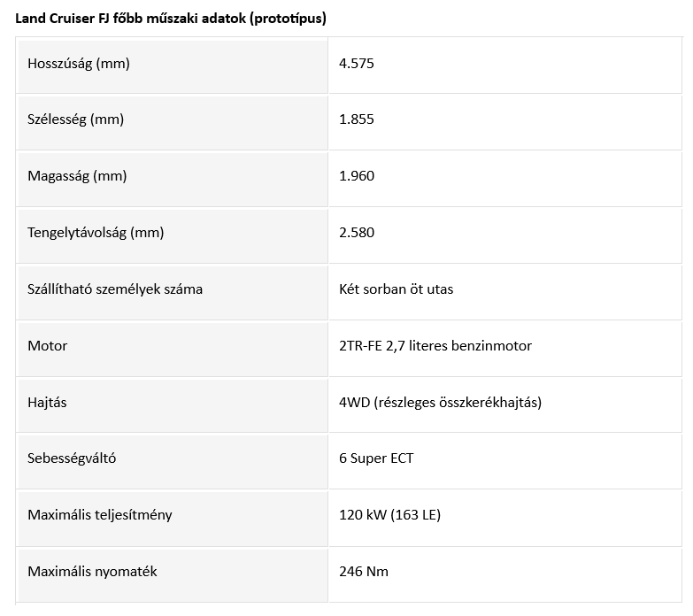Click the Két sorban öt utas value
Viewport: 693px width, 616px height.
click(396, 289)
